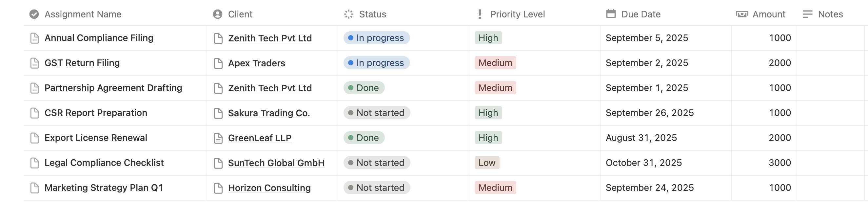Click the calendar icon in Due Date header
The width and height of the screenshot is (868, 203).
click(611, 14)
